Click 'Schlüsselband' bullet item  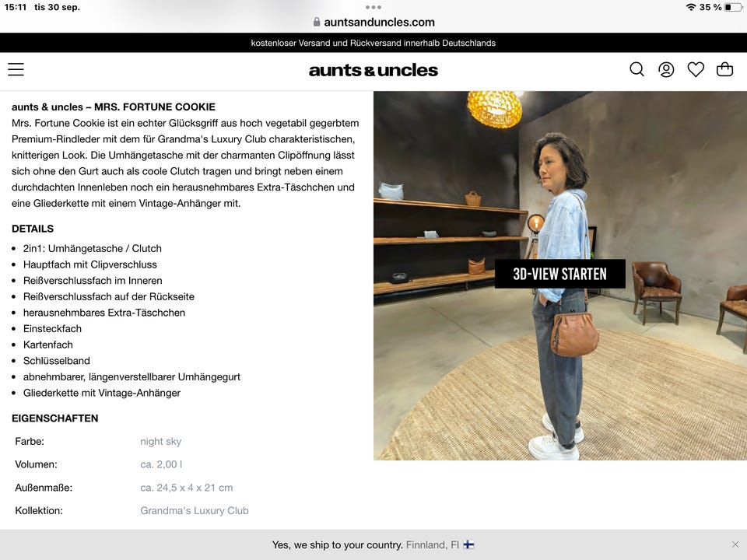click(57, 361)
